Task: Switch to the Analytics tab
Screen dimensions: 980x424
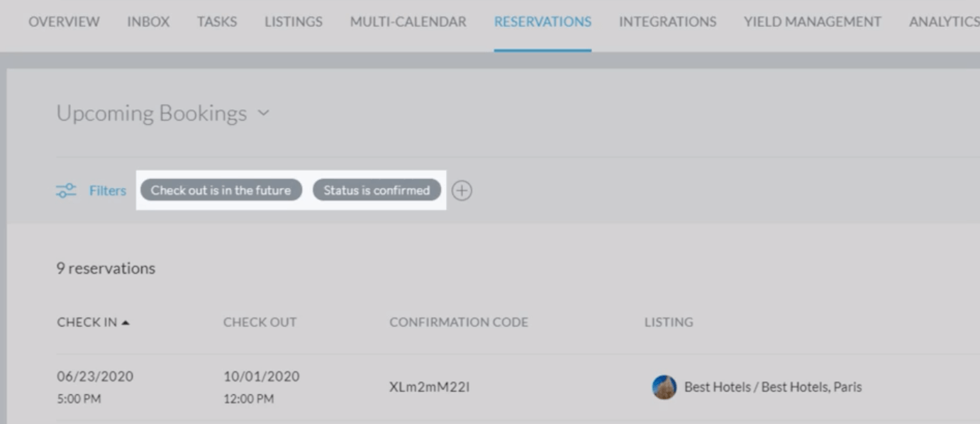Action: click(x=943, y=22)
